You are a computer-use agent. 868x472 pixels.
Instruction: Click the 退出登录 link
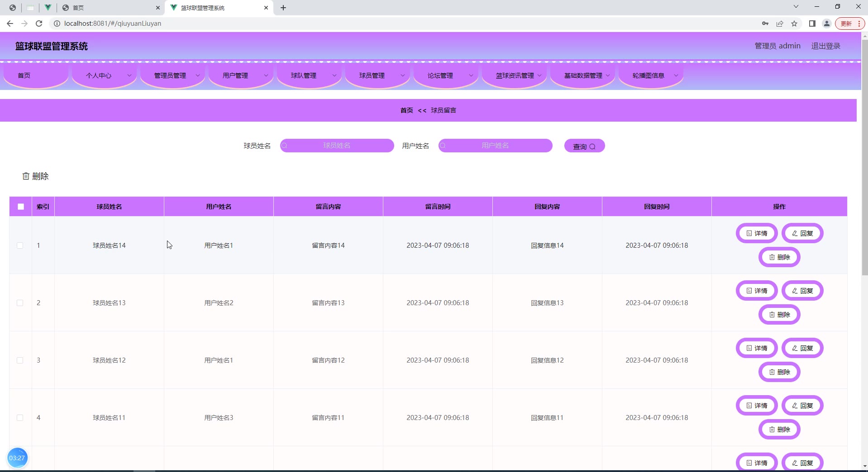tap(826, 46)
